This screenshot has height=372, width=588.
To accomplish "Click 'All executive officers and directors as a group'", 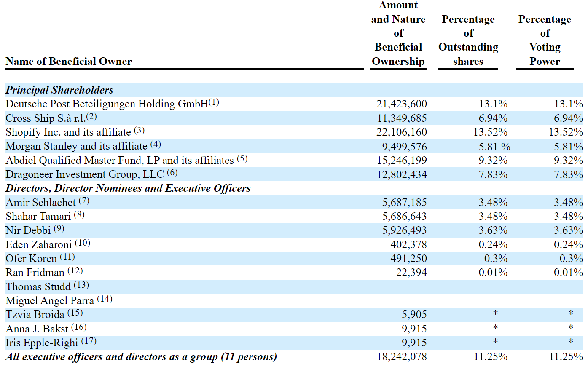I will tap(113, 357).
